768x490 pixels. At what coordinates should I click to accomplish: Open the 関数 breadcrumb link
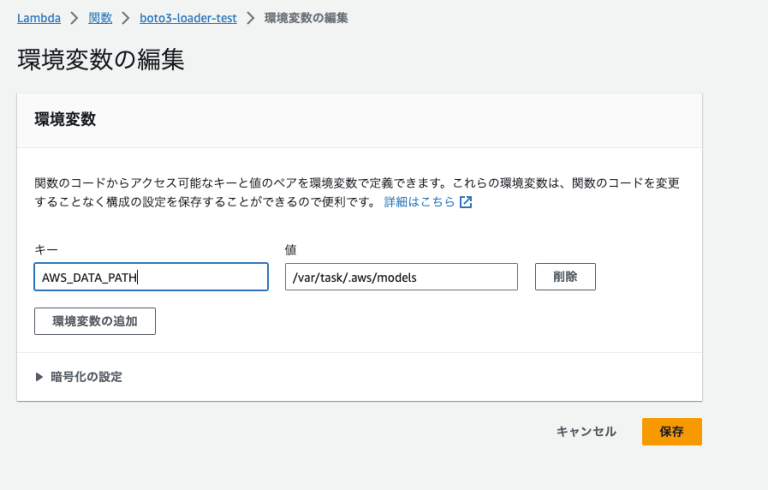(100, 18)
